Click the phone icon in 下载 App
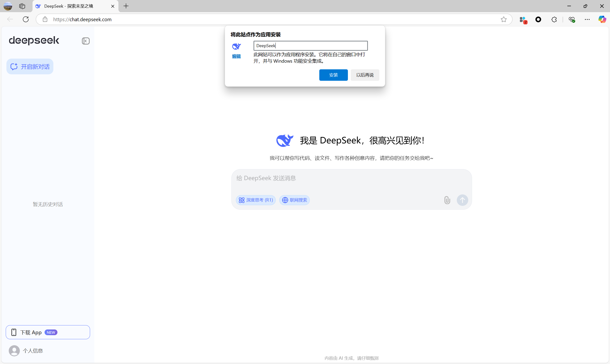 [14, 332]
